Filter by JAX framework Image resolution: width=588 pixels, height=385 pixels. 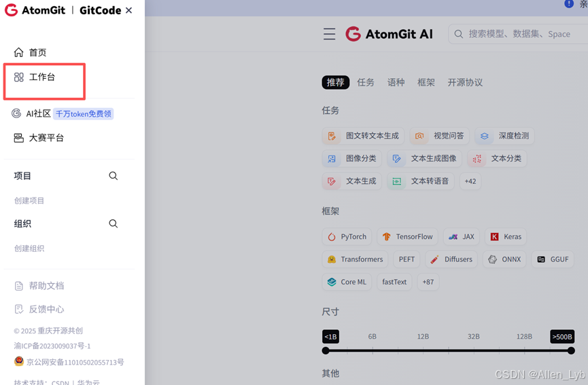point(462,237)
